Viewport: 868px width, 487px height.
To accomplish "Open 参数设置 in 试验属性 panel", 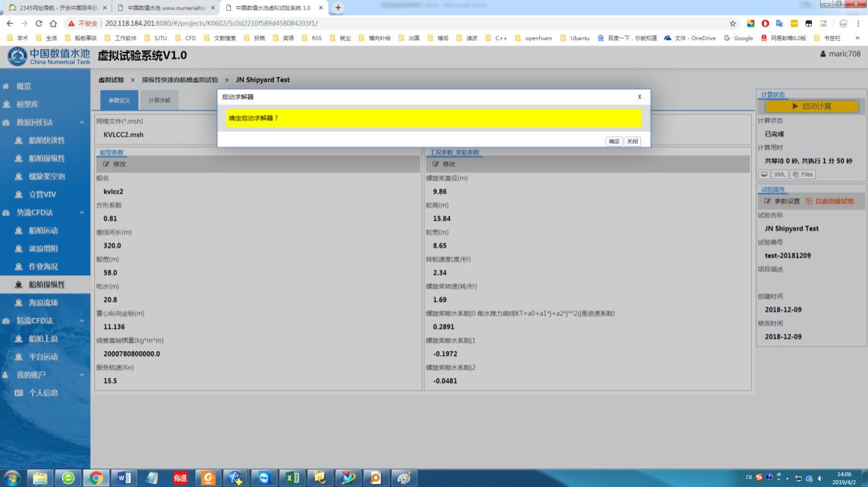I will [x=782, y=201].
